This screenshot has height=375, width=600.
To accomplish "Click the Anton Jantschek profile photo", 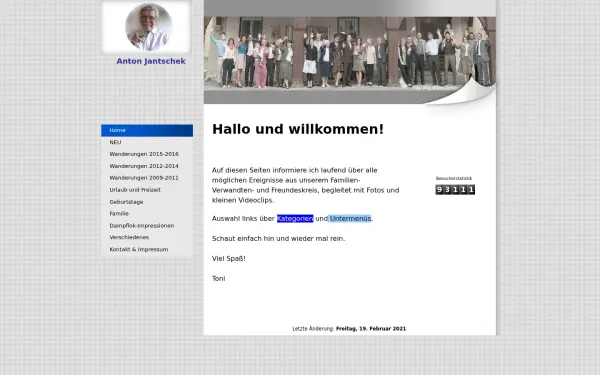I will [x=148, y=27].
